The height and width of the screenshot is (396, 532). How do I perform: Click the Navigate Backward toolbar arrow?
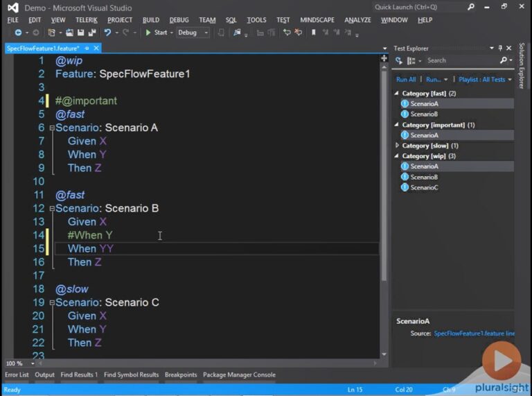click(x=18, y=33)
